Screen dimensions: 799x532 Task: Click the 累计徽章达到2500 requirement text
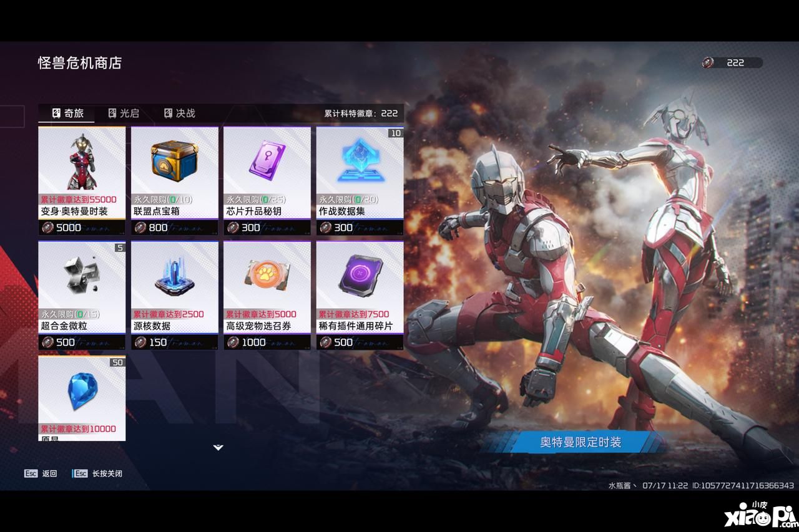click(x=169, y=314)
